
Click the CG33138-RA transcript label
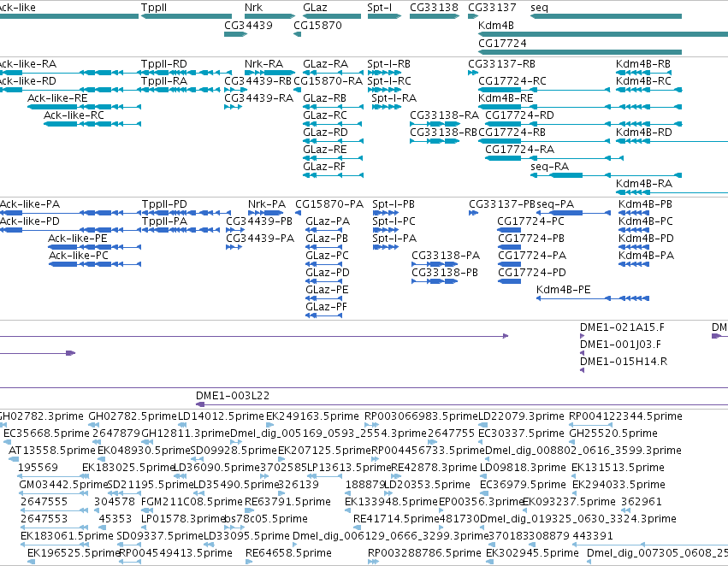[444, 115]
